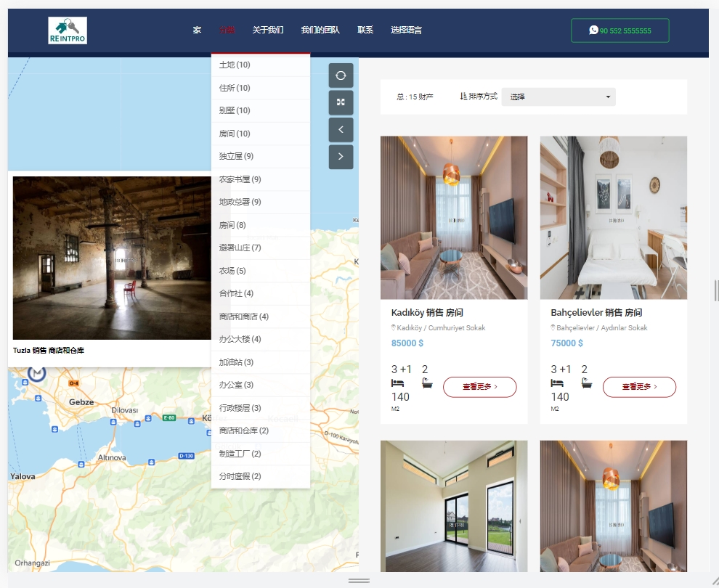The image size is (719, 588).
Task: Go to the previous map property with the left arrow
Action: (341, 130)
